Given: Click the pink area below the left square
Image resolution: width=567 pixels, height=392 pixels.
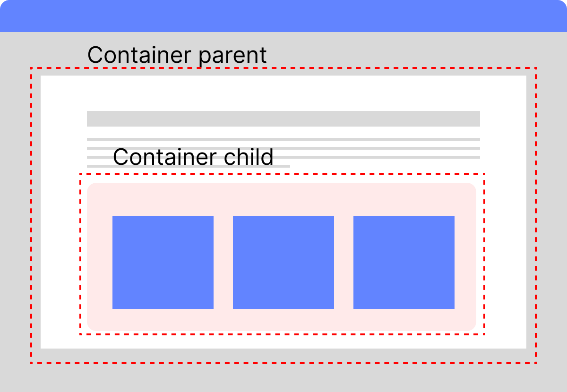Looking at the screenshot, I should (163, 320).
